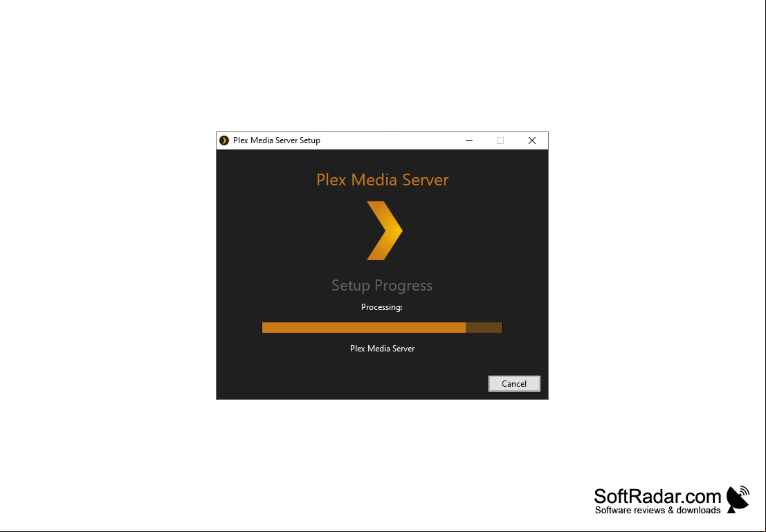Click the "Processing:" label

point(382,307)
